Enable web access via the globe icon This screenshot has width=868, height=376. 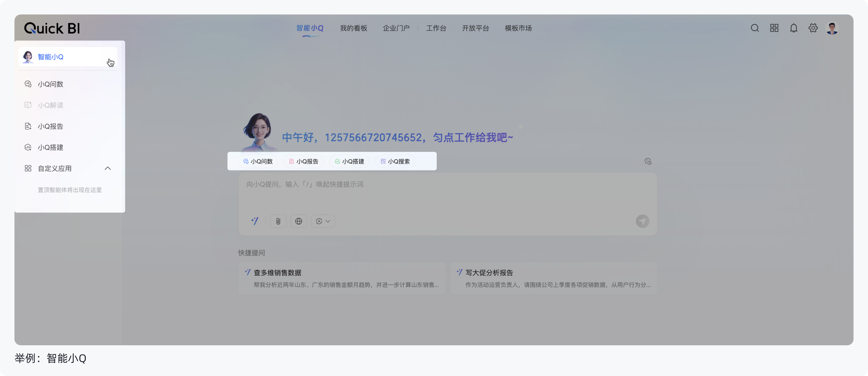299,221
